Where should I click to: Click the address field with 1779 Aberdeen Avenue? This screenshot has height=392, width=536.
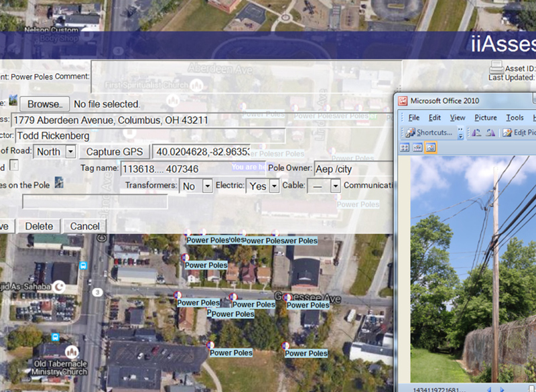tap(202, 121)
